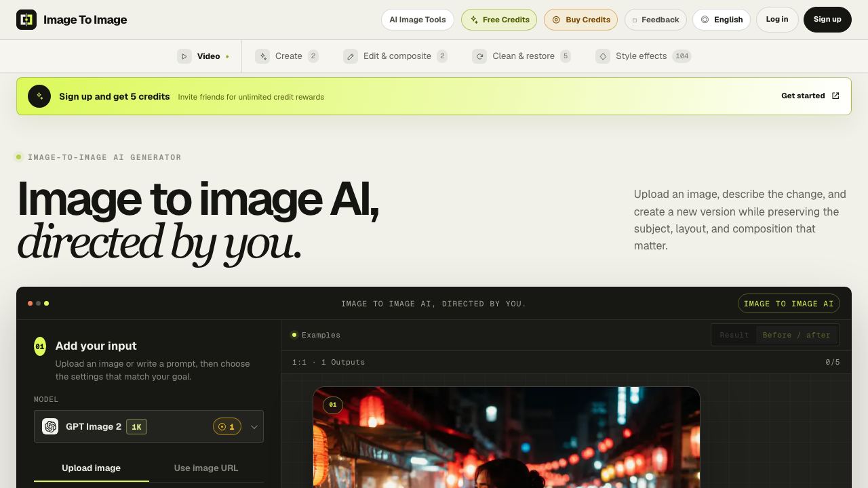The image size is (868, 488).
Task: Click 'Sign up and get 5 credits' text
Action: pyautogui.click(x=114, y=96)
